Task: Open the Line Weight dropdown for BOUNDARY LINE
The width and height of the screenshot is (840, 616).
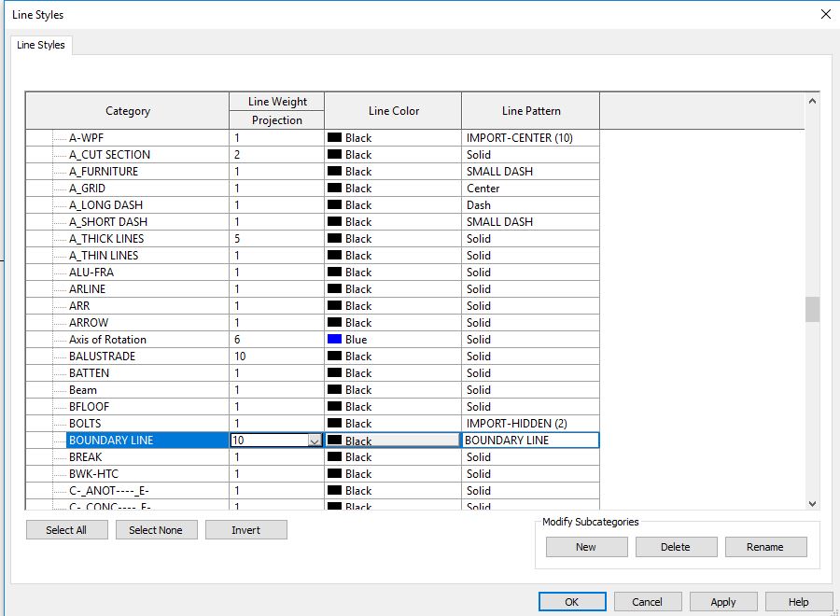Action: pos(315,440)
